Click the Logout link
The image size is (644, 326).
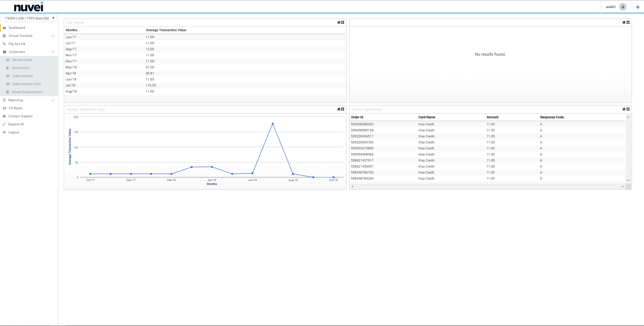point(13,132)
